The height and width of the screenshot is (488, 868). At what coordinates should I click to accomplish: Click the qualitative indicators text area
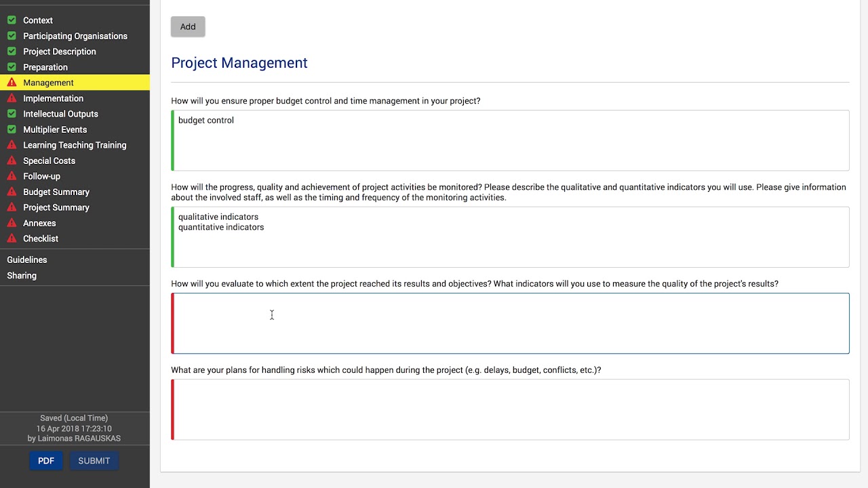coord(510,237)
